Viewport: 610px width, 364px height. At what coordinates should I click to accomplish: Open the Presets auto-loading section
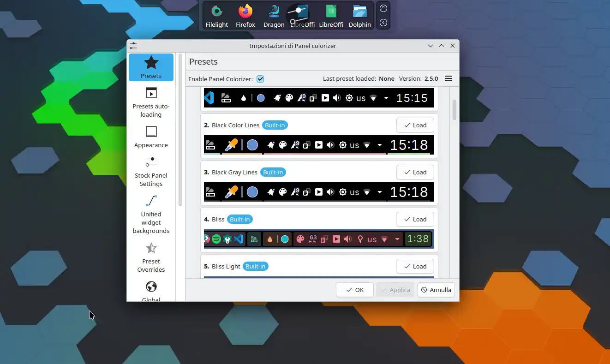[151, 101]
